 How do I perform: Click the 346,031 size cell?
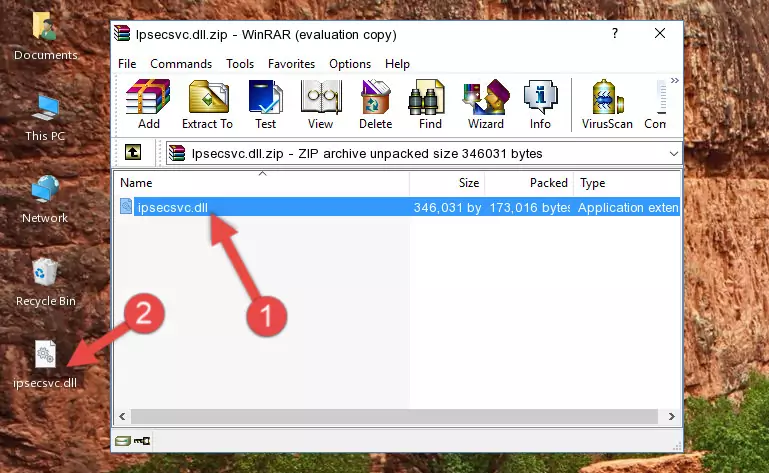tap(447, 208)
